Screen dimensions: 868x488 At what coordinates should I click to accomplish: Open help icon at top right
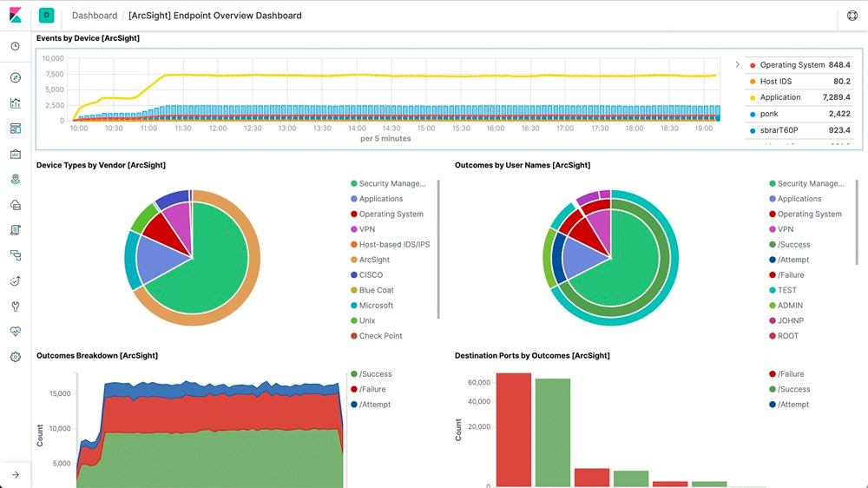(852, 16)
